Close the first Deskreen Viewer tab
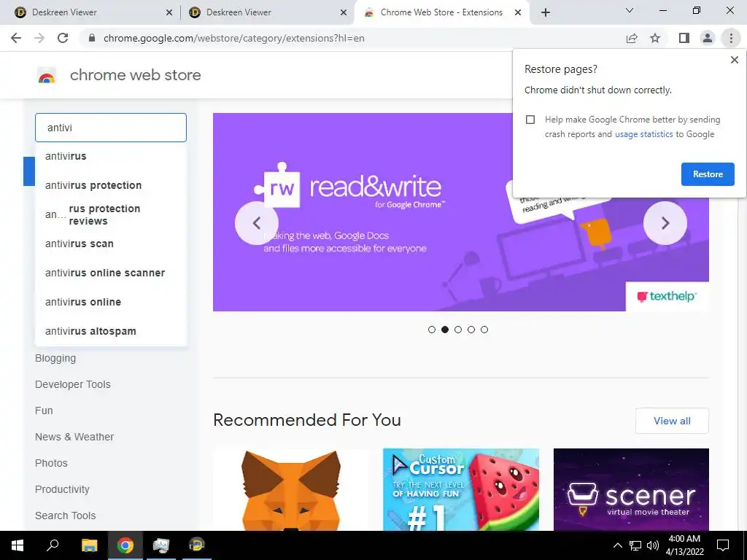 (x=169, y=13)
